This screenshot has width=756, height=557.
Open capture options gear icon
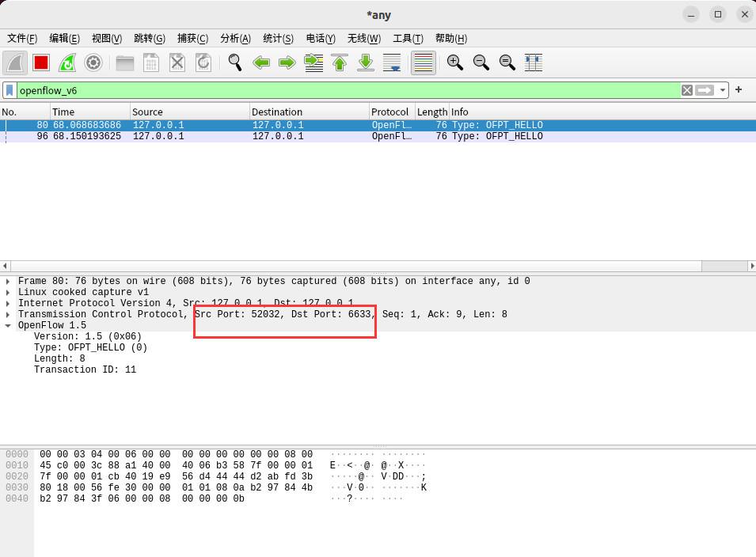tap(93, 63)
